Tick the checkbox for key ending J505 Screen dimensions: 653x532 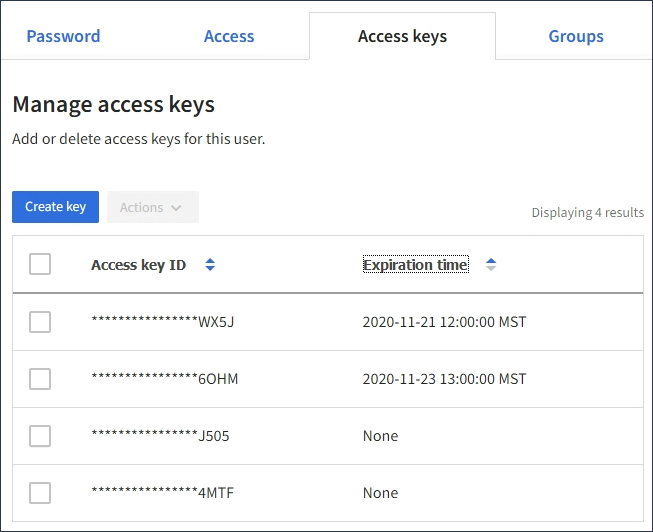(x=40, y=436)
